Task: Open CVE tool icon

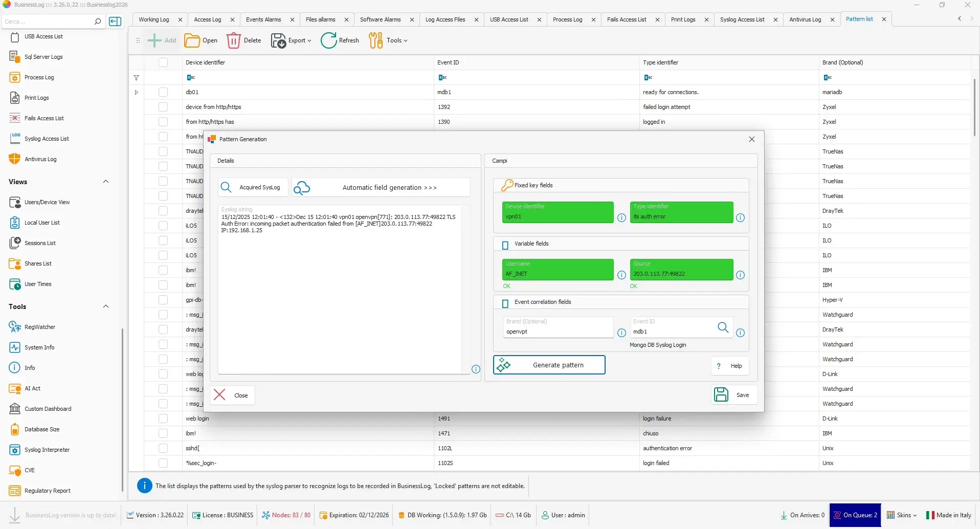Action: tap(15, 470)
